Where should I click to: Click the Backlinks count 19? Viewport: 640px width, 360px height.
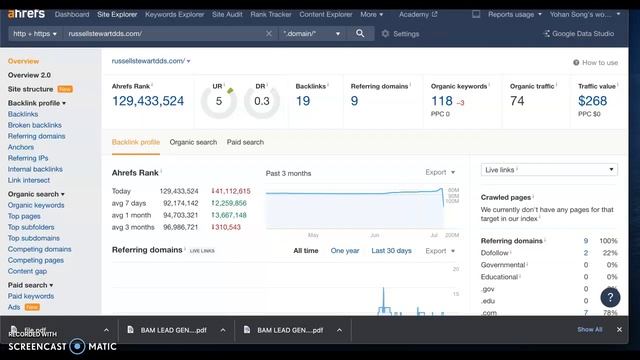(x=303, y=101)
